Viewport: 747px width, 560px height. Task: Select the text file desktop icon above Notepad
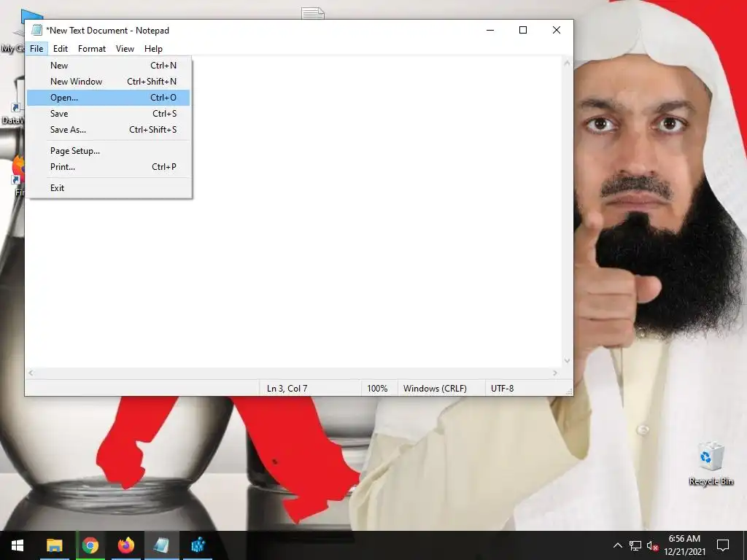tap(312, 13)
